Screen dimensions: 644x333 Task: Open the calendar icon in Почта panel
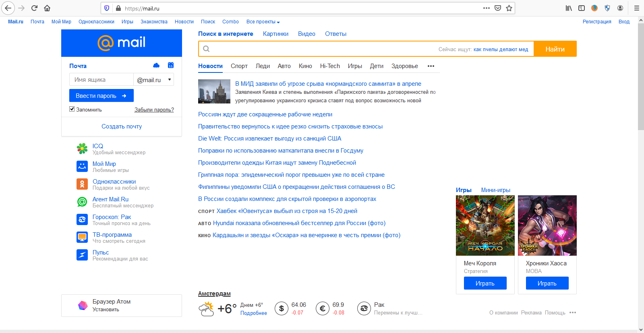(171, 65)
